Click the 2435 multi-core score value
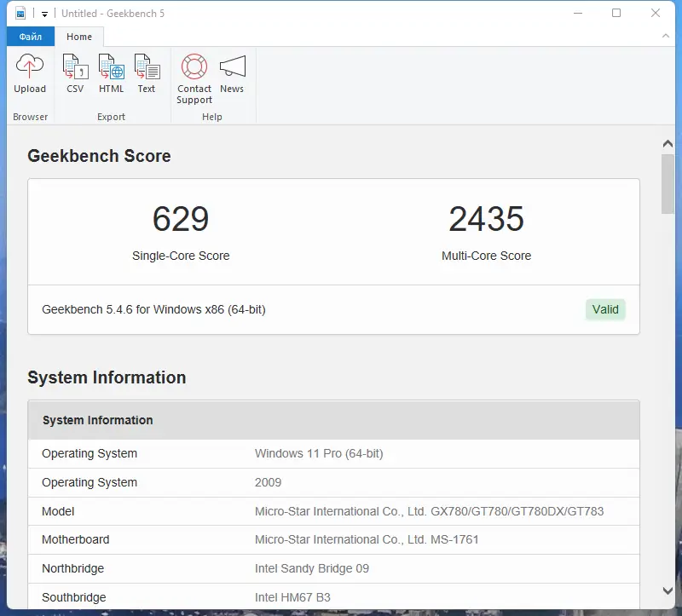 pos(486,219)
